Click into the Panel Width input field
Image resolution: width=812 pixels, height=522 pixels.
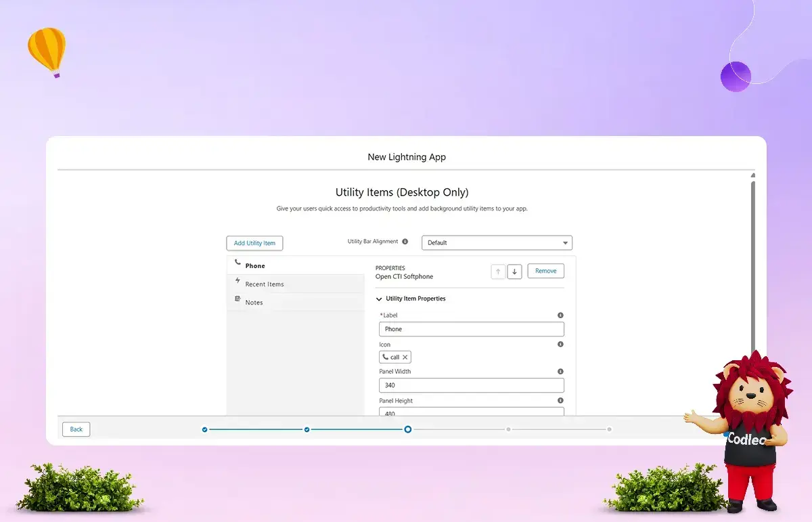(x=471, y=385)
